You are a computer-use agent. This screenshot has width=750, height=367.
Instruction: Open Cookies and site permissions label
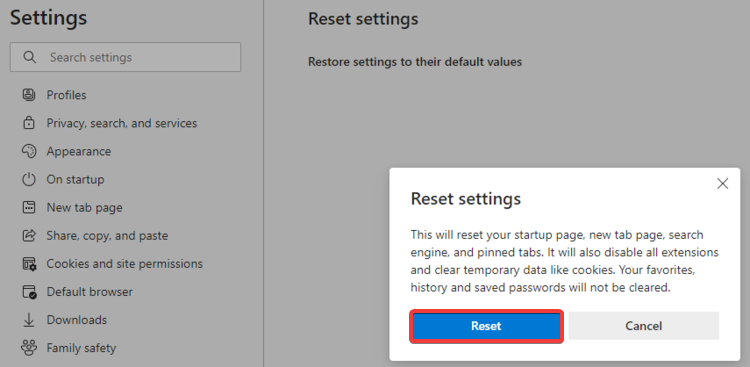click(124, 264)
